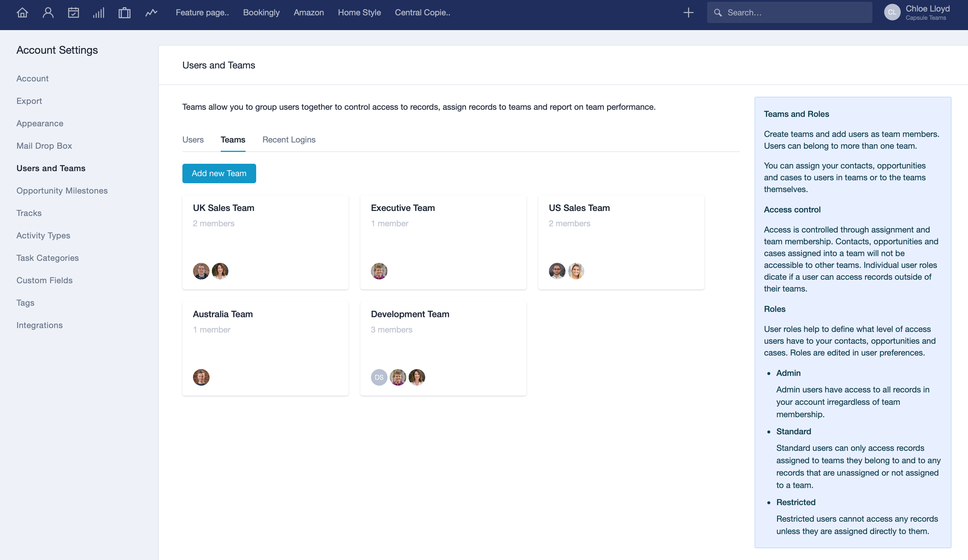Select Opportunity Milestones in sidebar
The height and width of the screenshot is (560, 968).
(62, 191)
